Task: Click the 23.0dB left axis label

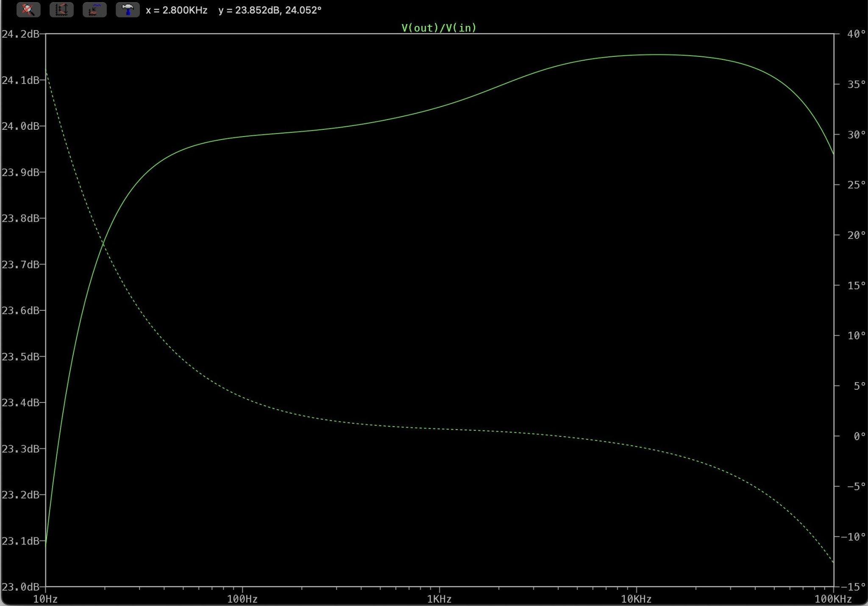Action: coord(21,587)
